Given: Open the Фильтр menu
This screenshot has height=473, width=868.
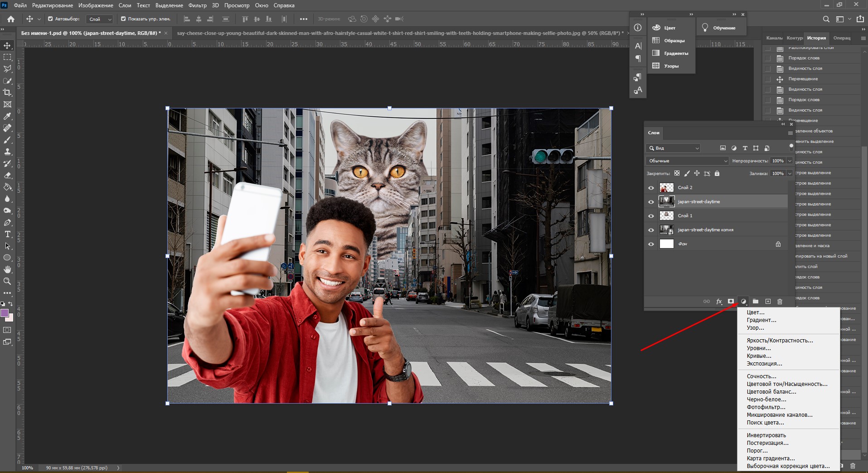Looking at the screenshot, I should click(x=197, y=5).
